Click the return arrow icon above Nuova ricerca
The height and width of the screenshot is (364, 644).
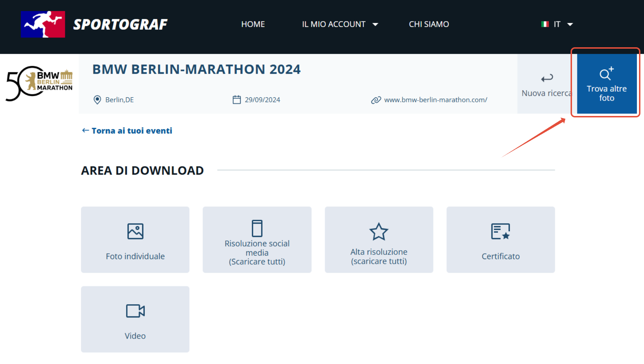[x=547, y=78]
